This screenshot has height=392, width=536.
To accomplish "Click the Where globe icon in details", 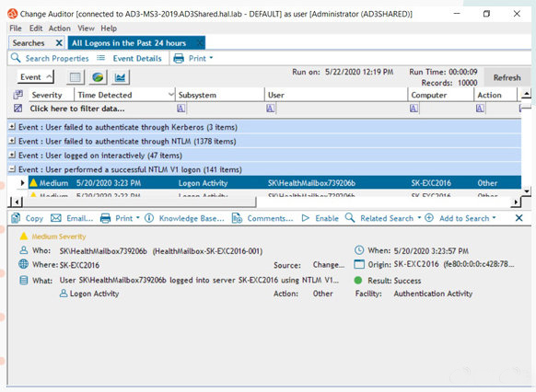I will (23, 264).
